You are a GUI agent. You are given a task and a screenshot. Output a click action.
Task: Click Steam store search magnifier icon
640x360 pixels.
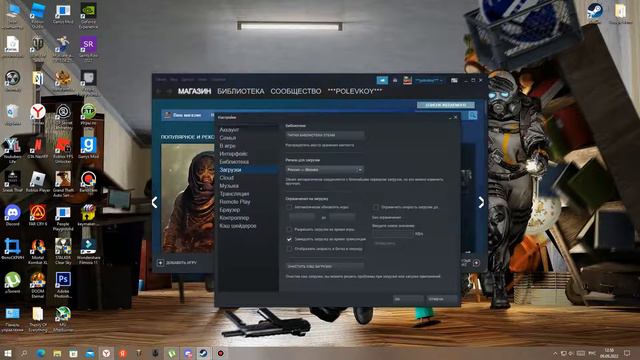pos(473,116)
